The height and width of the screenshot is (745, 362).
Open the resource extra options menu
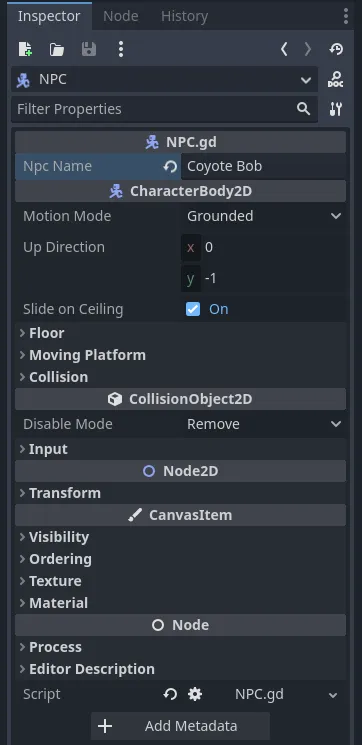pos(121,49)
